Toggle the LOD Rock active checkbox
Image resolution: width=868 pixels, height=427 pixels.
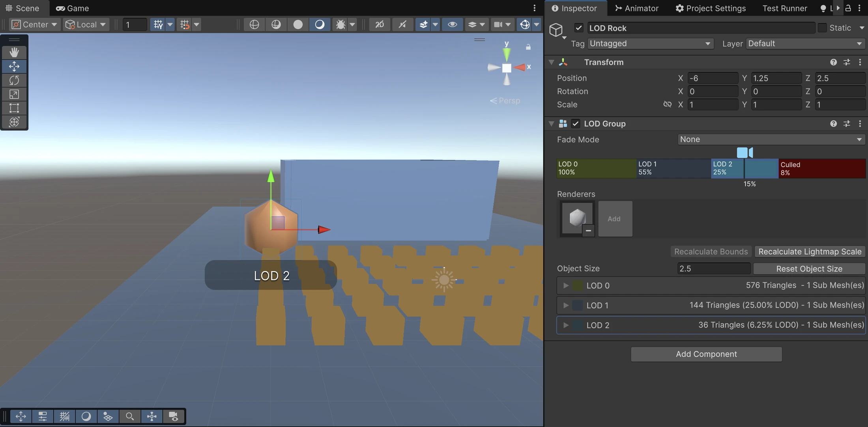[578, 28]
